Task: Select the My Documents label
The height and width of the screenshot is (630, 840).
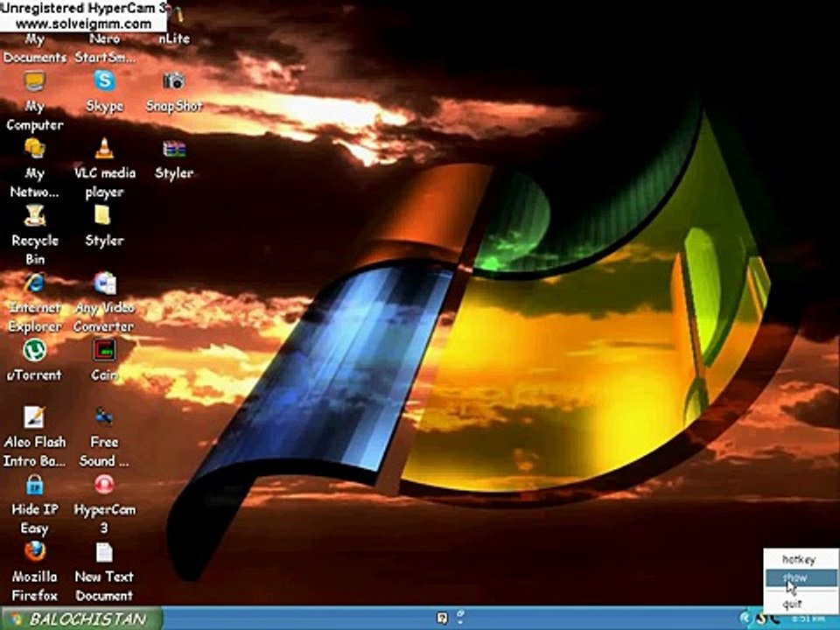Action: (x=35, y=47)
